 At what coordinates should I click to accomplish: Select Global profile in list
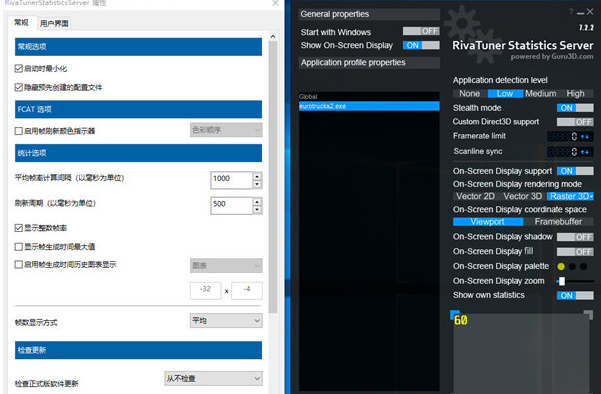[x=369, y=96]
